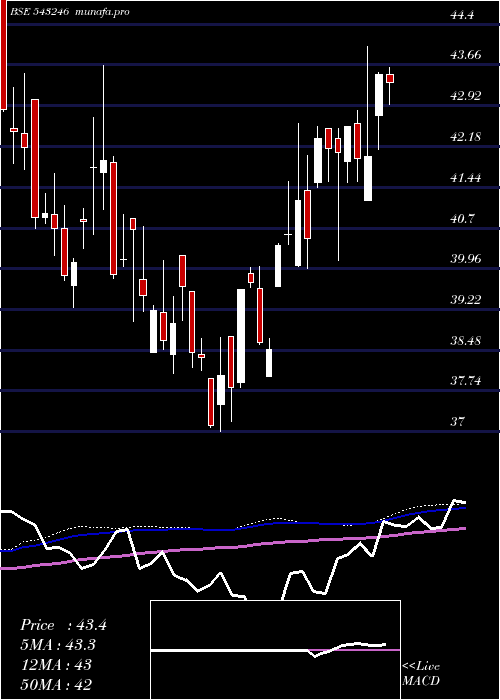
Task: Click the 42.18 price axis label
Action: click(466, 137)
